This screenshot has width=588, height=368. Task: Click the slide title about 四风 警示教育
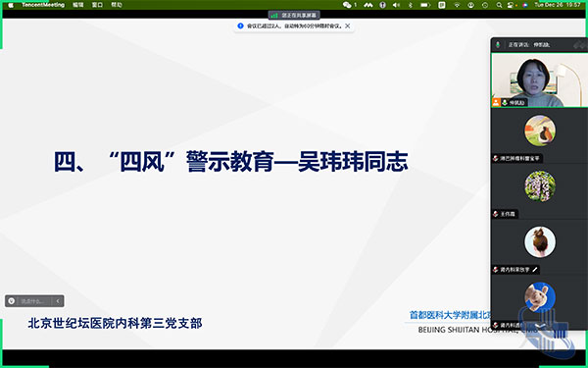(x=230, y=162)
